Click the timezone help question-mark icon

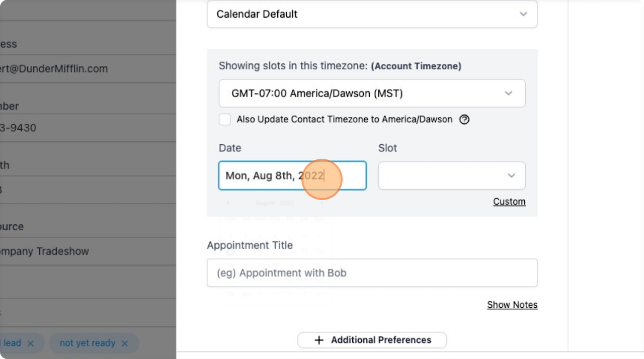coord(464,120)
